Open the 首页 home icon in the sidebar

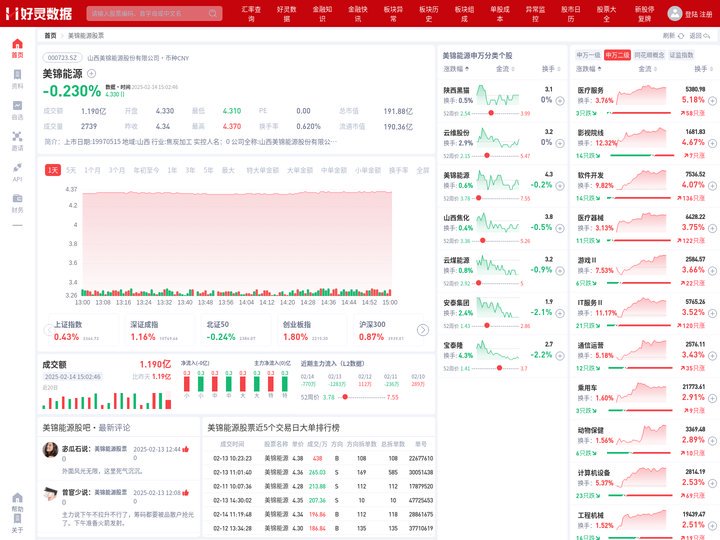pyautogui.click(x=17, y=44)
